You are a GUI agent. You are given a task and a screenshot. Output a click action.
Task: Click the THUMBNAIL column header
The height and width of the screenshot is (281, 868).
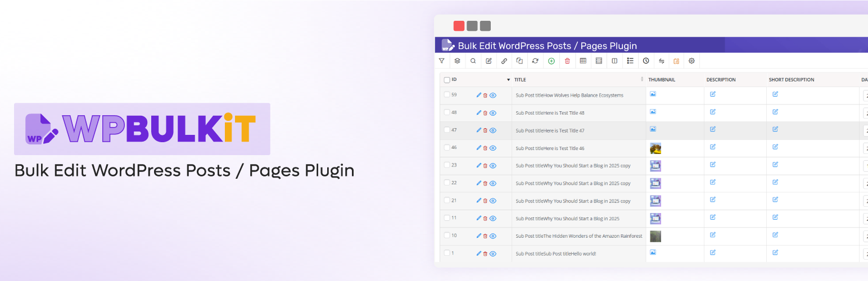662,80
